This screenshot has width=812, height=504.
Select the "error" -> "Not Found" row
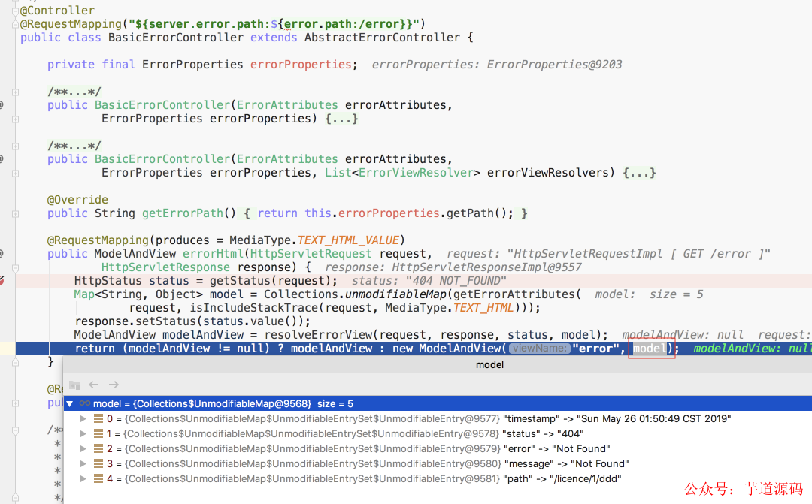pyautogui.click(x=438, y=448)
